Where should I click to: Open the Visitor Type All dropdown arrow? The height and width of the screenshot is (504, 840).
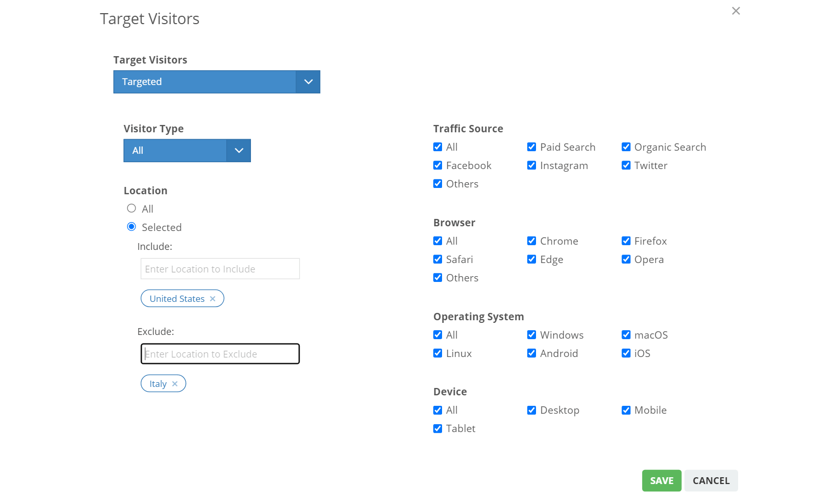[x=239, y=151]
